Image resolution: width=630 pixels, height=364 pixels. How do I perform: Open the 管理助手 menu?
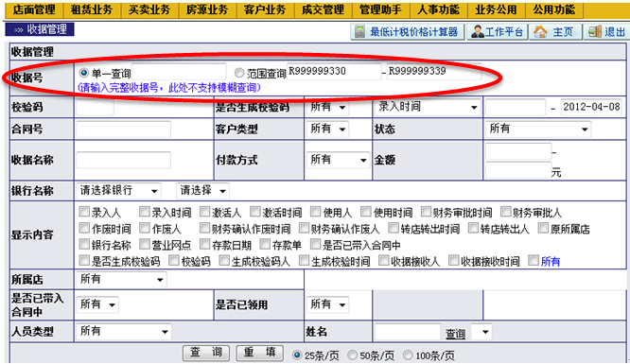[x=381, y=9]
